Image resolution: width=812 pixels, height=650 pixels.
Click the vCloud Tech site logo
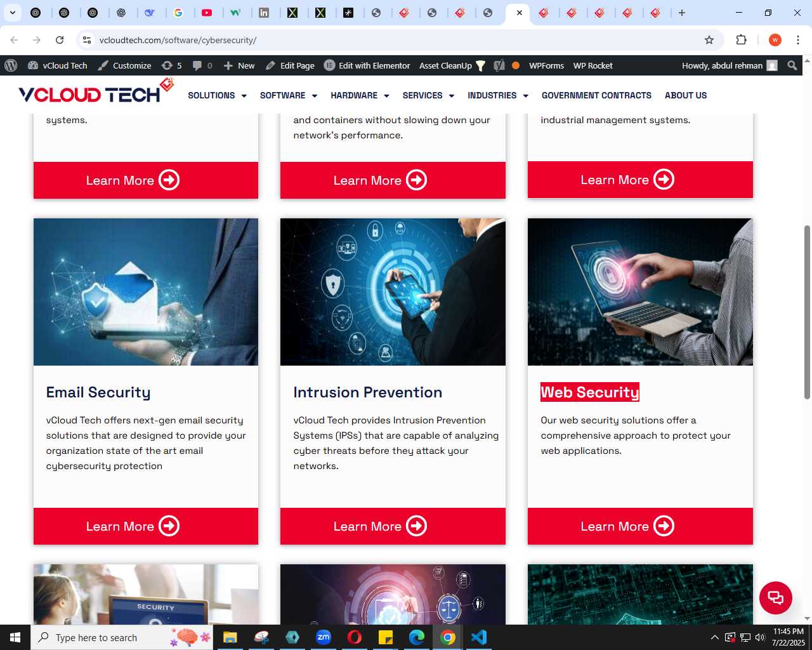tap(96, 92)
